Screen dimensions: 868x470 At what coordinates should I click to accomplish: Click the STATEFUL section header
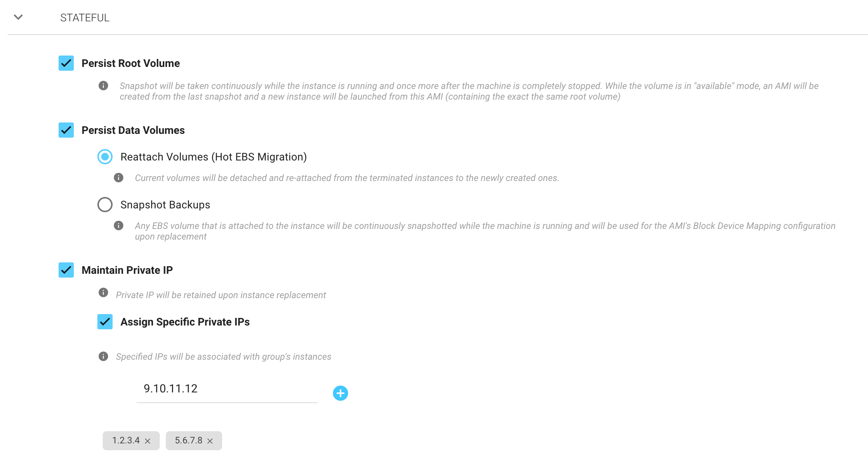85,18
